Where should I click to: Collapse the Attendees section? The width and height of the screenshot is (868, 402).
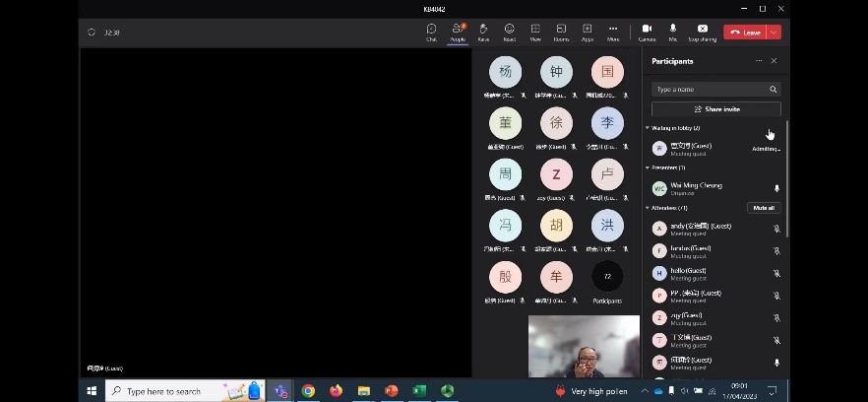pyautogui.click(x=648, y=208)
